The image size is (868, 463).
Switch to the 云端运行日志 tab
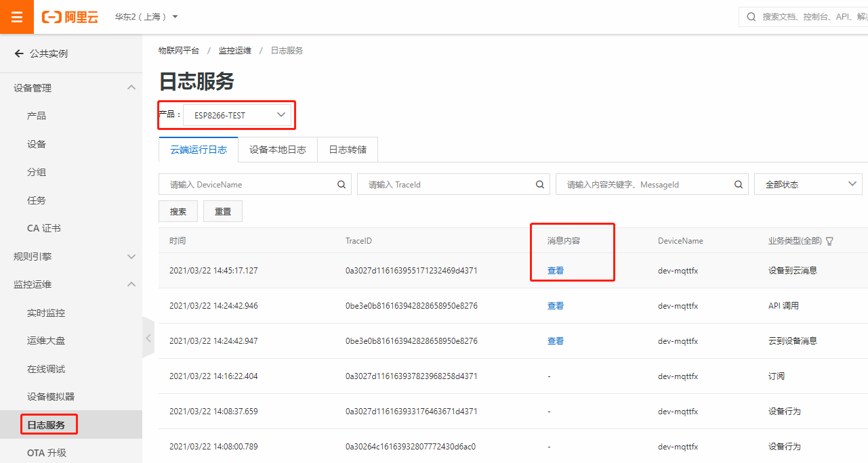point(199,150)
